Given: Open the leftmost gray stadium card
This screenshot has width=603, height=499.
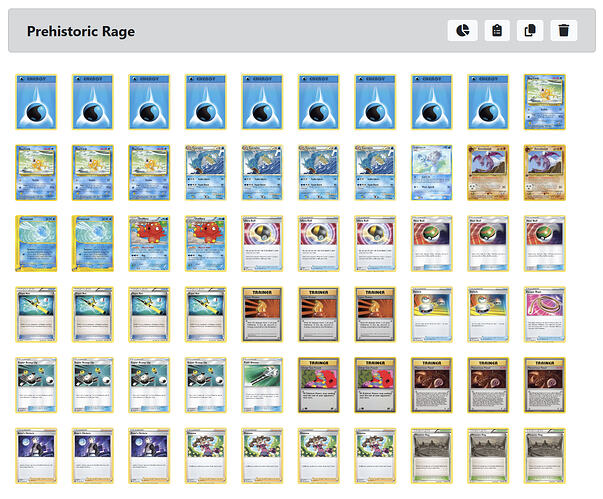Looking at the screenshot, I should point(431,456).
